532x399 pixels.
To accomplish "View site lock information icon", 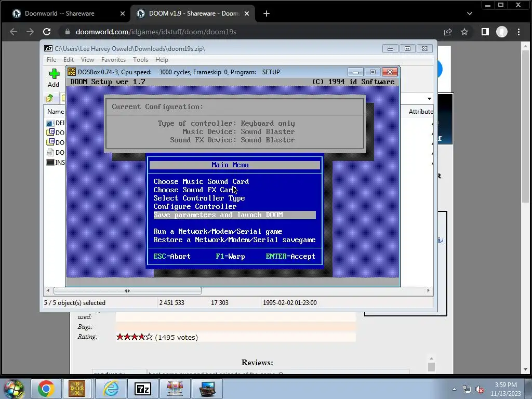I will click(x=67, y=32).
